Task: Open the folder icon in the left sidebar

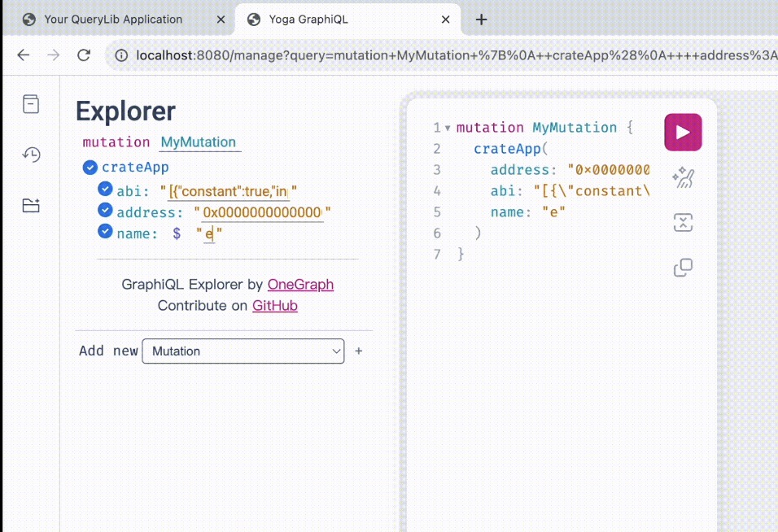Action: tap(30, 205)
